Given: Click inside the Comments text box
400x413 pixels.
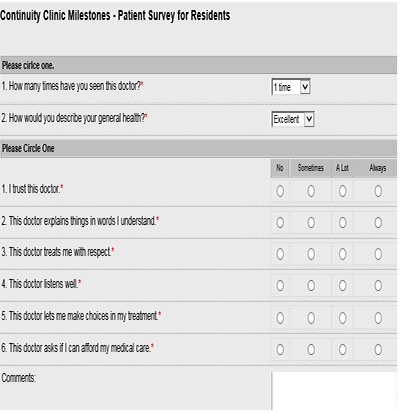Looking at the screenshot, I should click(334, 391).
